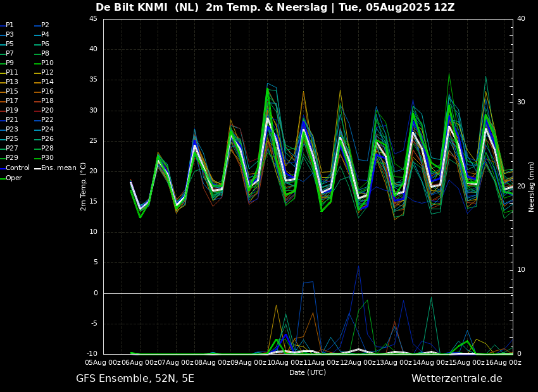Click the 05Aug 00z date label
Image resolution: width=538 pixels, height=392 pixels.
[x=103, y=363]
